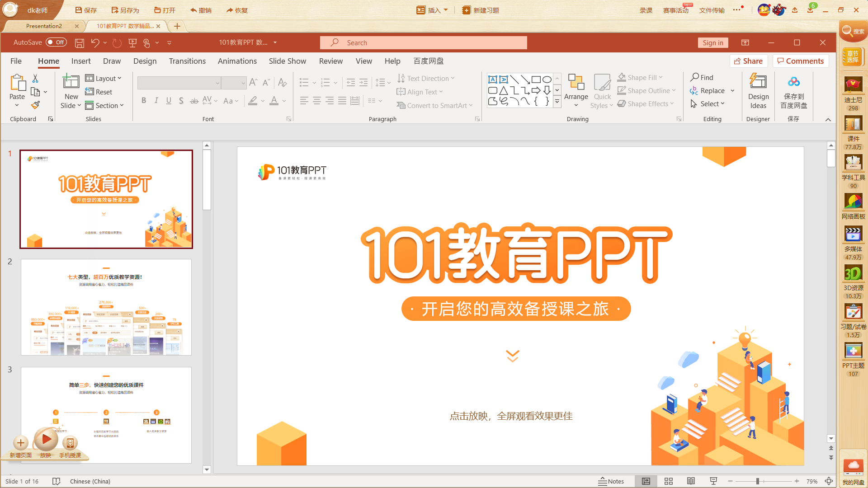The height and width of the screenshot is (488, 868).
Task: Click the Save icon in Quick Access toolbar
Action: click(80, 43)
